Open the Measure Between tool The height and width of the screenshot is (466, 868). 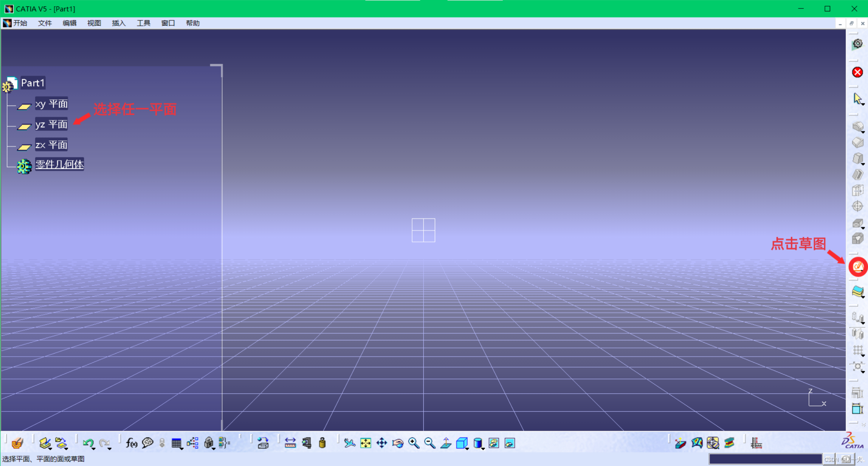point(290,443)
